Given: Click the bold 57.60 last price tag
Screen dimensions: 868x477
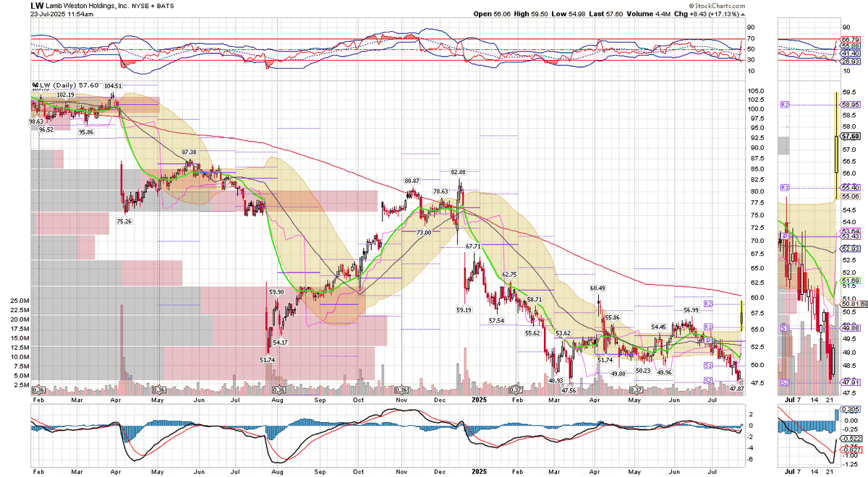Looking at the screenshot, I should click(851, 136).
